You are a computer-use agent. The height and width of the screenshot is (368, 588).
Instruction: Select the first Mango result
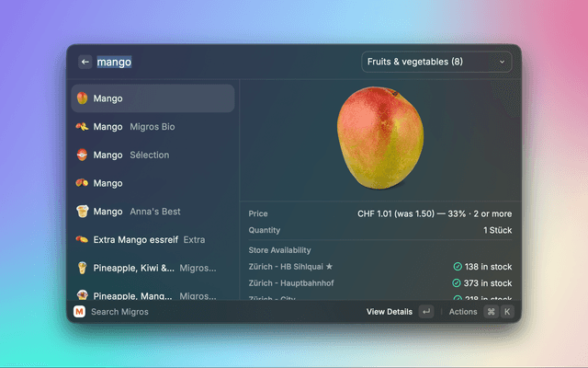[x=153, y=98]
